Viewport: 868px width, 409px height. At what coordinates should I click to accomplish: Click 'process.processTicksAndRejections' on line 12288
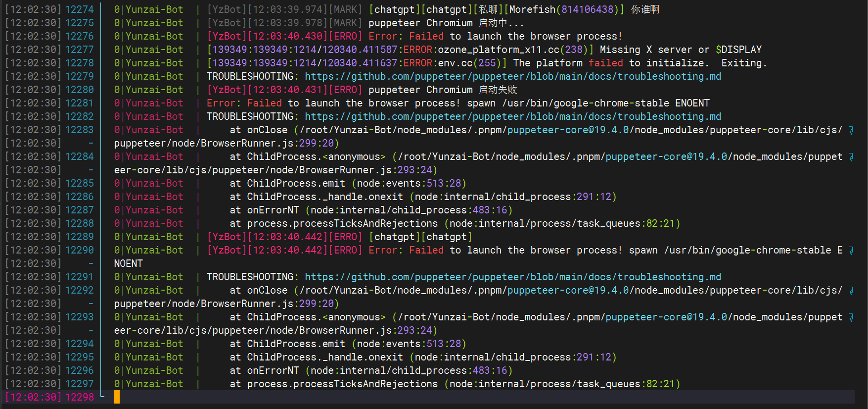[x=342, y=223]
